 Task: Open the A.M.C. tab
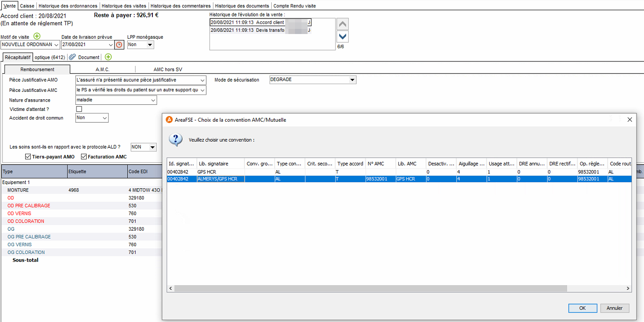(x=103, y=69)
